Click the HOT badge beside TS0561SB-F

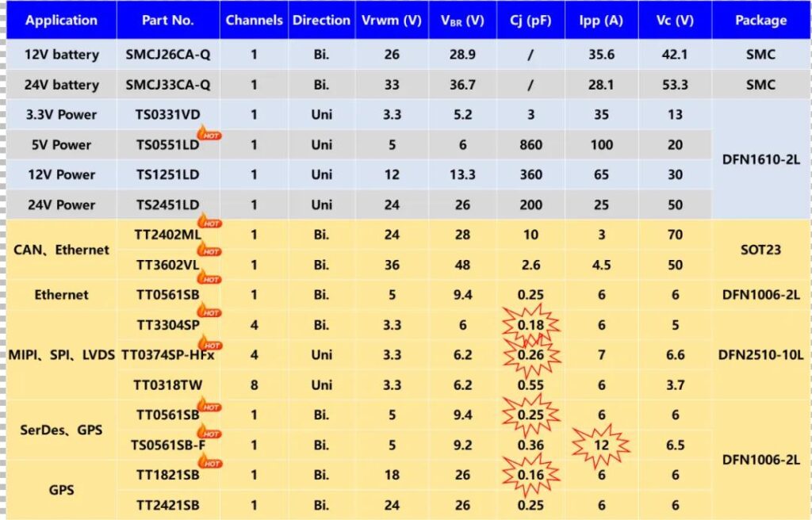click(x=209, y=433)
